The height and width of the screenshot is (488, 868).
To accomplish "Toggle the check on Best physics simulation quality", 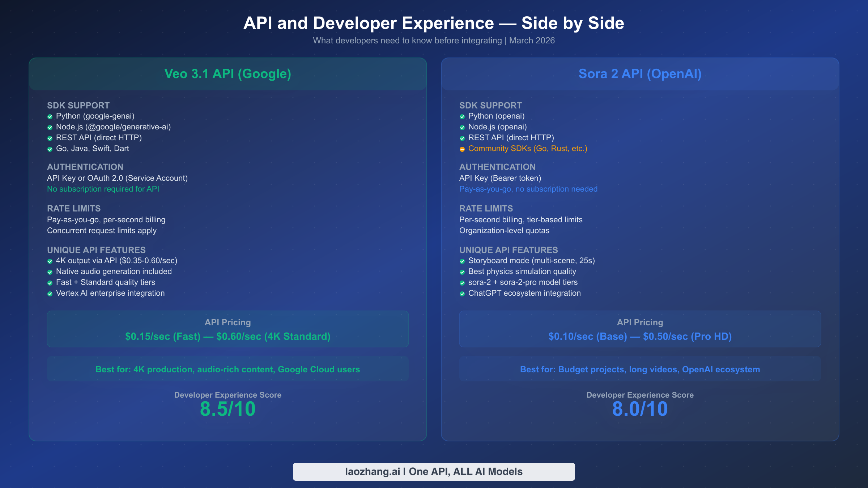I will pyautogui.click(x=462, y=271).
